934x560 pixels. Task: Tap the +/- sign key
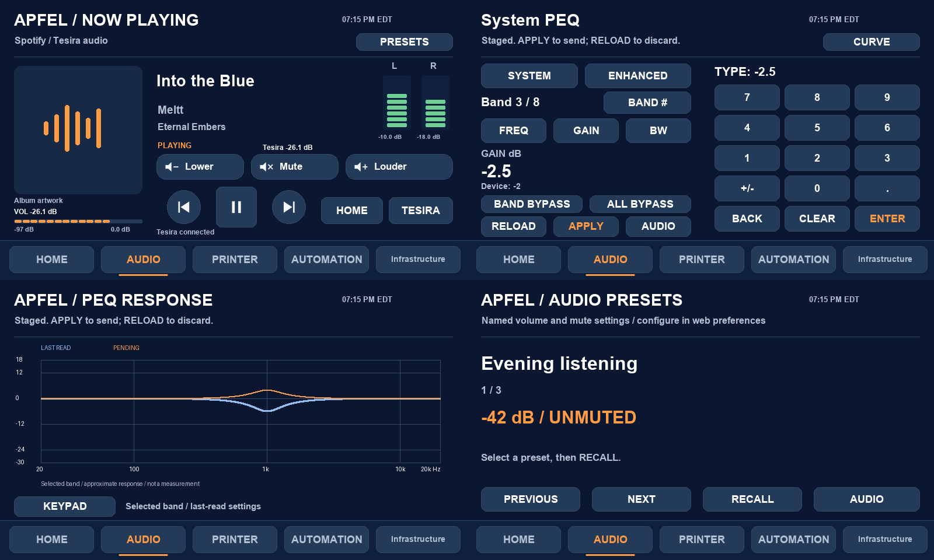(747, 188)
